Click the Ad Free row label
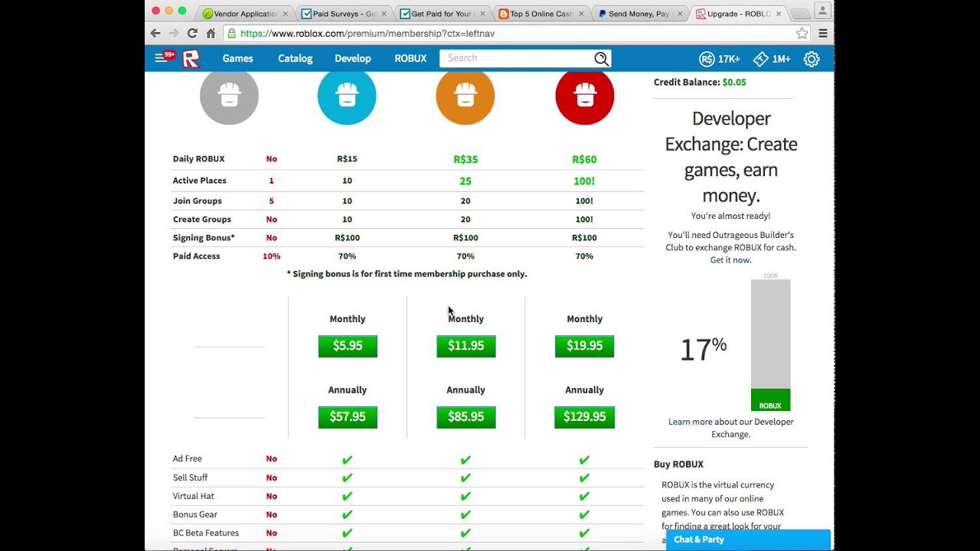 tap(188, 459)
